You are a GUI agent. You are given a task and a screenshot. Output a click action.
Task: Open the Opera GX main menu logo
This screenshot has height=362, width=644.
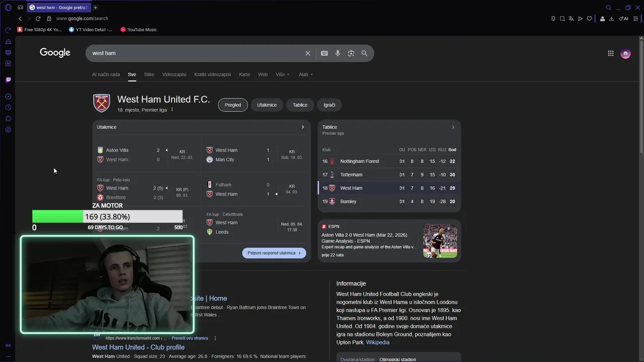click(x=8, y=8)
